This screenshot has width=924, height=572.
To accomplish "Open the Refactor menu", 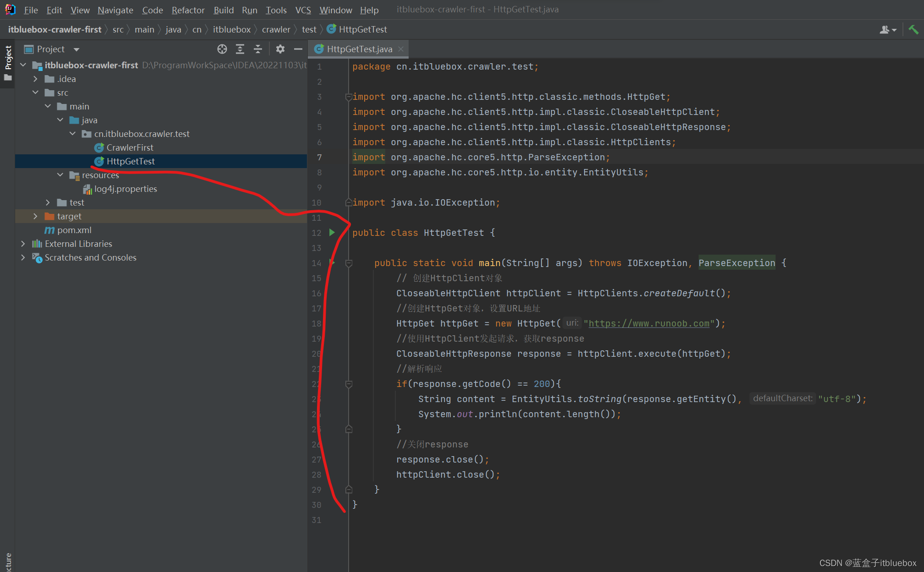I will click(x=188, y=10).
